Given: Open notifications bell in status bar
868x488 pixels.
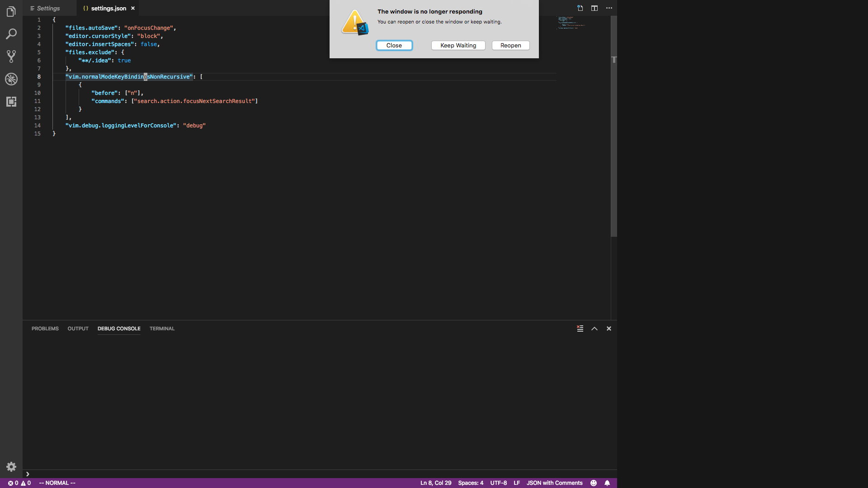Looking at the screenshot, I should [608, 483].
